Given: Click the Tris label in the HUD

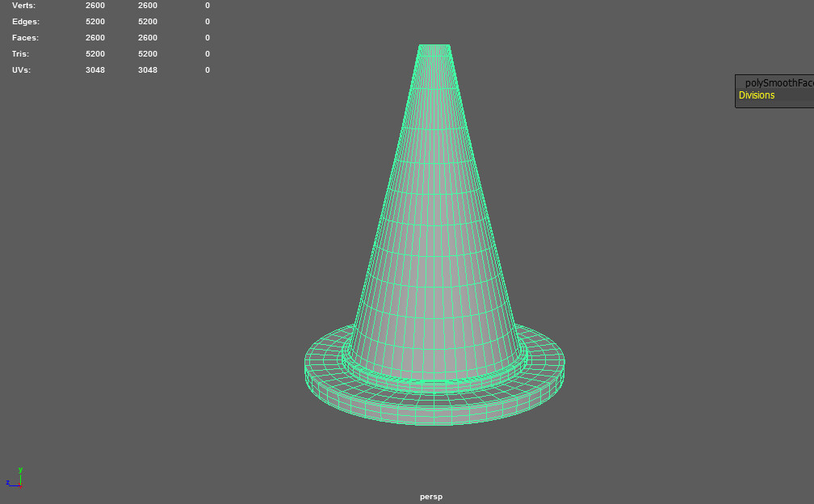Looking at the screenshot, I should click(19, 53).
